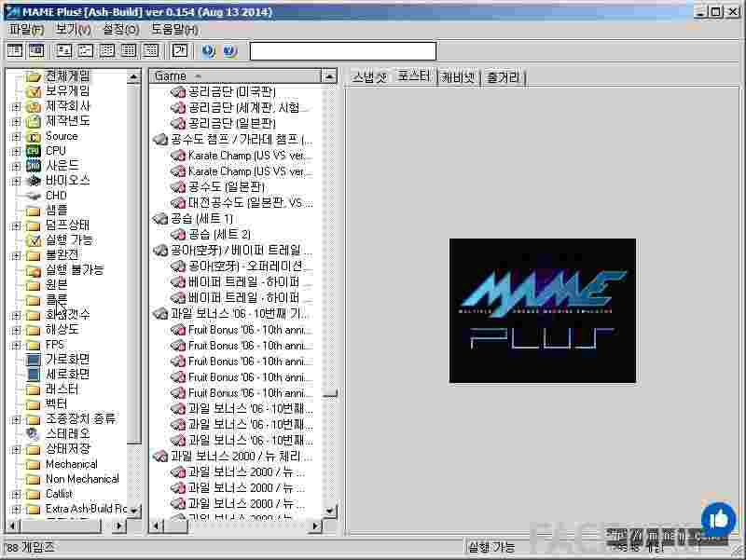
Task: Switch to small icons view in toolbar
Action: click(86, 50)
